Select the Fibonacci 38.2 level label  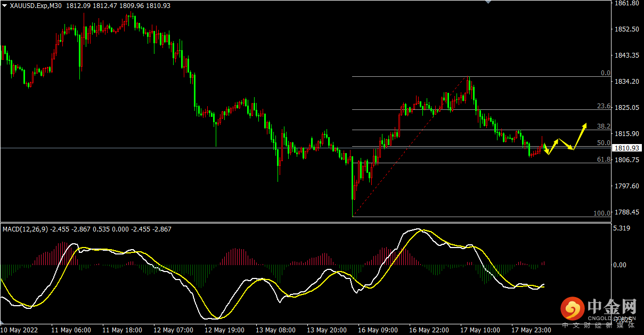tap(604, 126)
